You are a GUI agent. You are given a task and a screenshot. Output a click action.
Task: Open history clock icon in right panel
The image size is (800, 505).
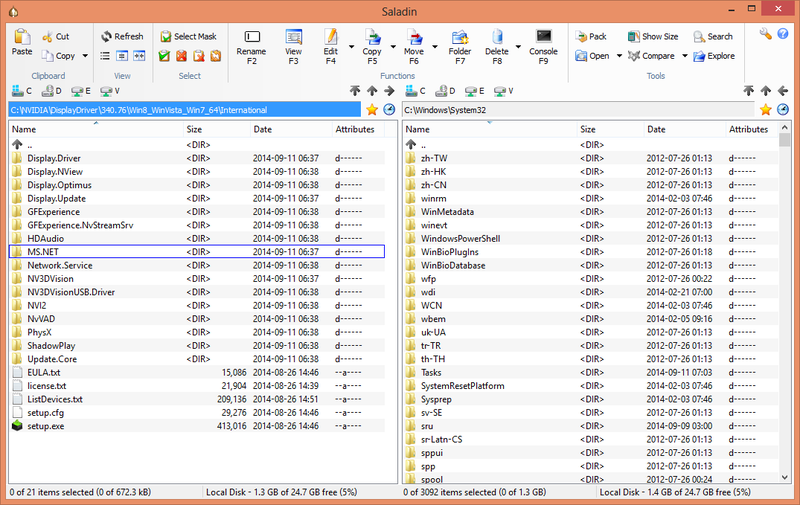pos(783,110)
